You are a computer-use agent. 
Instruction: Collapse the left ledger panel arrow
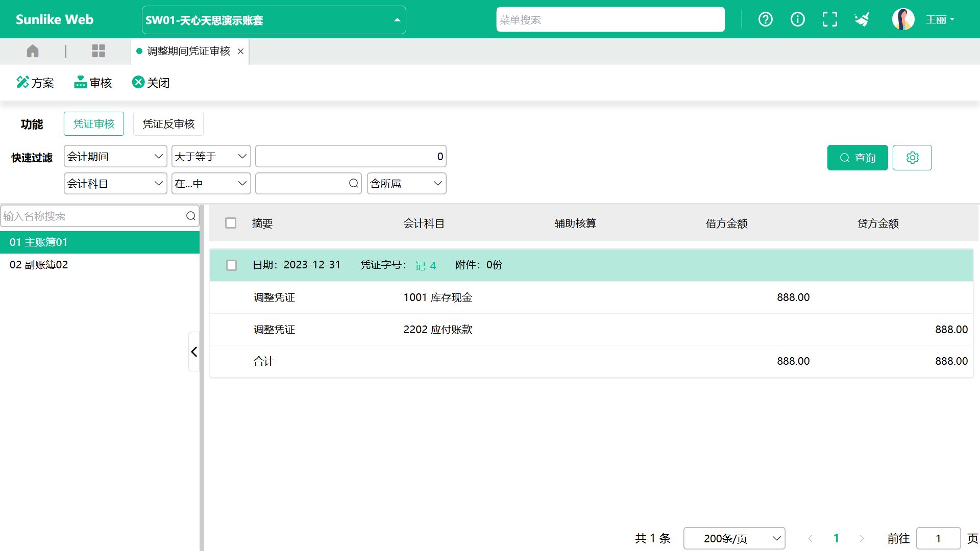pyautogui.click(x=194, y=352)
